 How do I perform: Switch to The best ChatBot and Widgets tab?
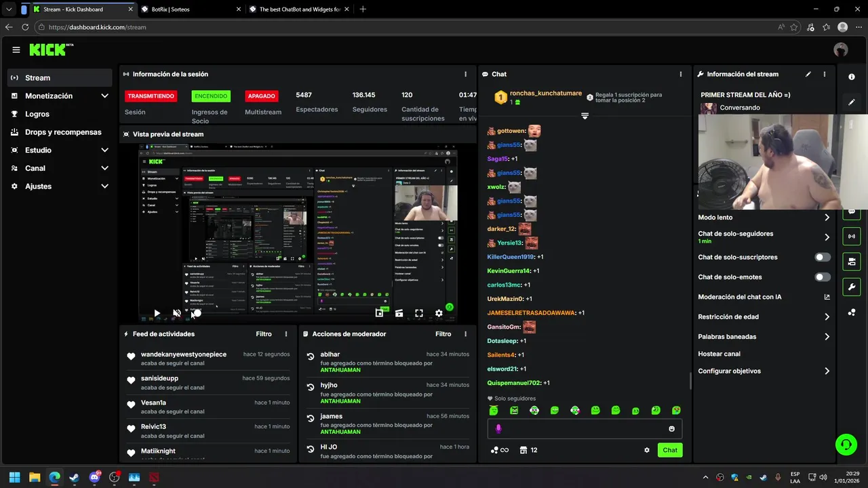299,9
